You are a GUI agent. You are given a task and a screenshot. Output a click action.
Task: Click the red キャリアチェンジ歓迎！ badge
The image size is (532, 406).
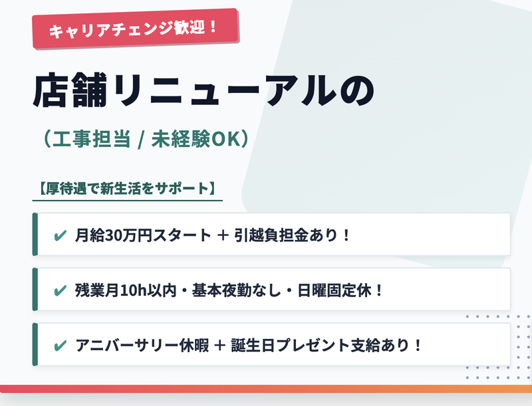[134, 28]
